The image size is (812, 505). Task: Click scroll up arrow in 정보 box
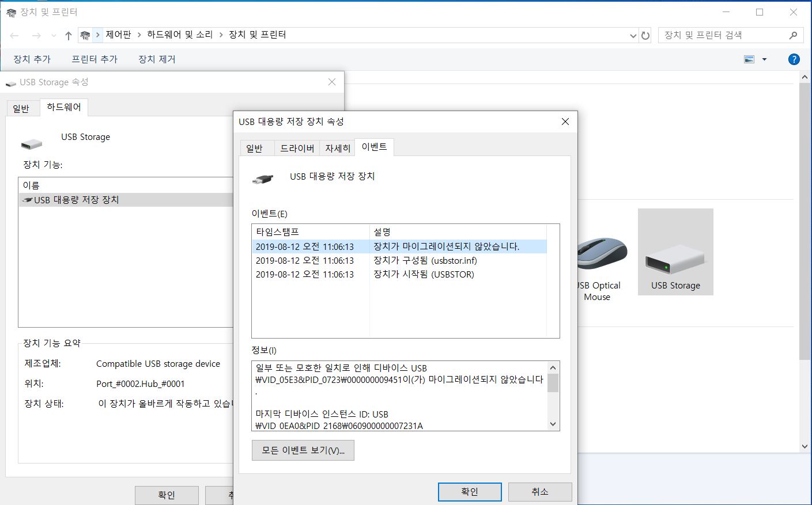click(x=553, y=368)
